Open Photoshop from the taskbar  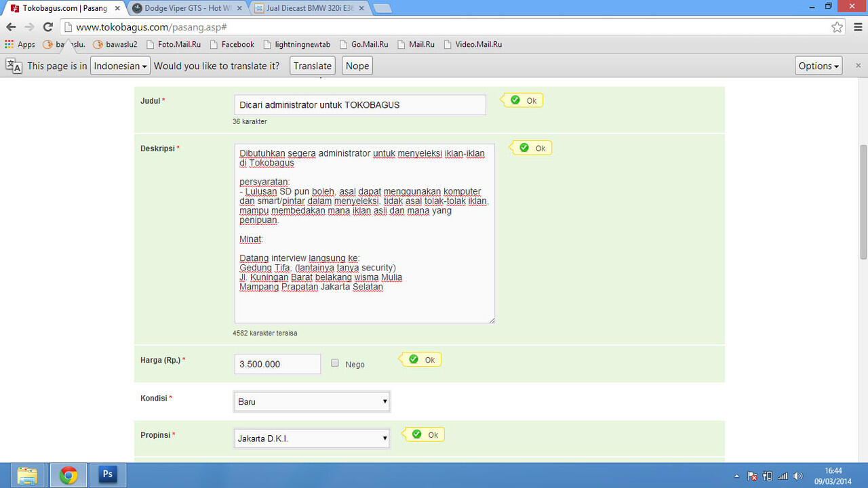pyautogui.click(x=107, y=475)
